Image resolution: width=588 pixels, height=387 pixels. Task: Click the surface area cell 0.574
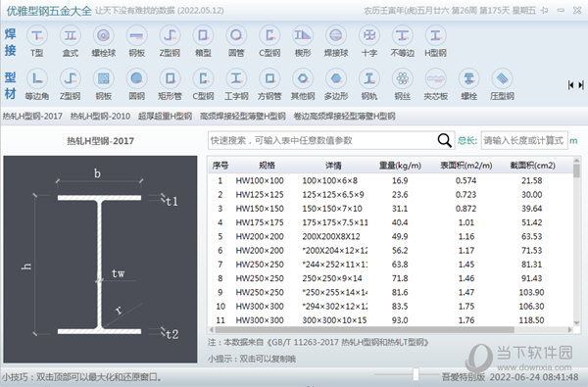[465, 180]
